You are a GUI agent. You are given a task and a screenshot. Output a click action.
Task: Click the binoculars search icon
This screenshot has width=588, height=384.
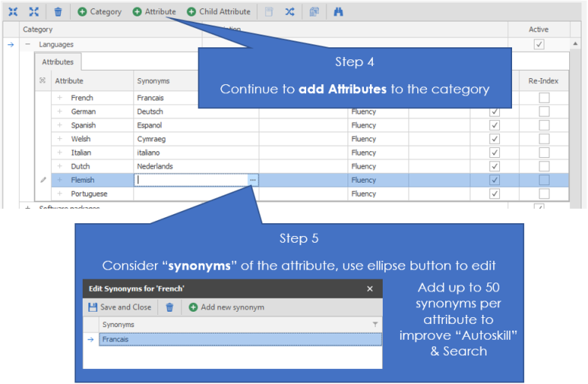pyautogui.click(x=338, y=12)
